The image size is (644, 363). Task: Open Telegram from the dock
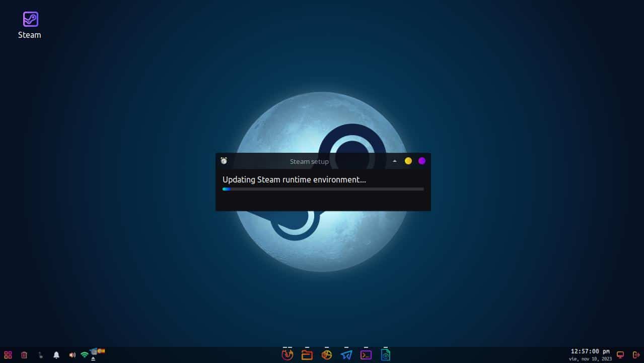click(x=346, y=355)
